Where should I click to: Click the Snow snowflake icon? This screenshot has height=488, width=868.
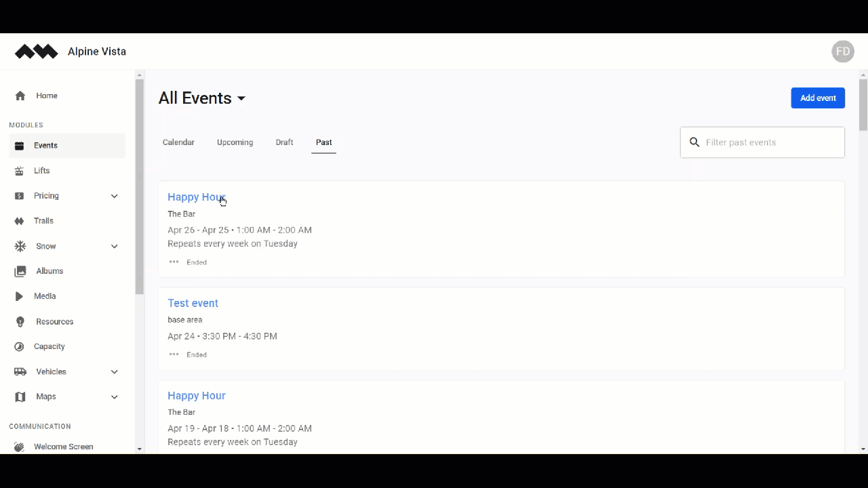coord(20,246)
